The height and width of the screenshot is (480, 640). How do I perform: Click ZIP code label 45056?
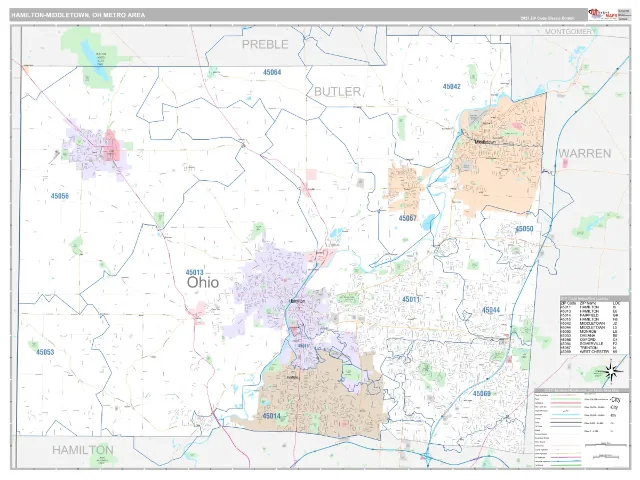click(60, 196)
